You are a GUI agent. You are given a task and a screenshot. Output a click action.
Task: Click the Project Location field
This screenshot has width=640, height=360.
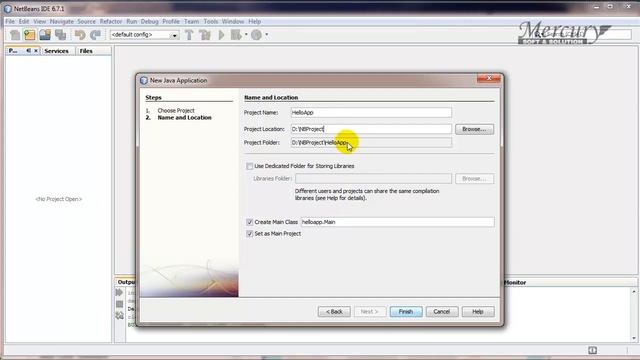pyautogui.click(x=371, y=129)
